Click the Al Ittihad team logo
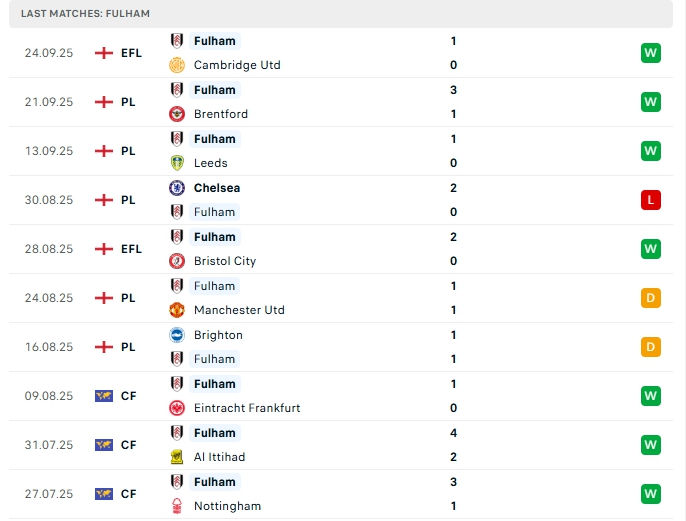This screenshot has width=686, height=521. (177, 457)
